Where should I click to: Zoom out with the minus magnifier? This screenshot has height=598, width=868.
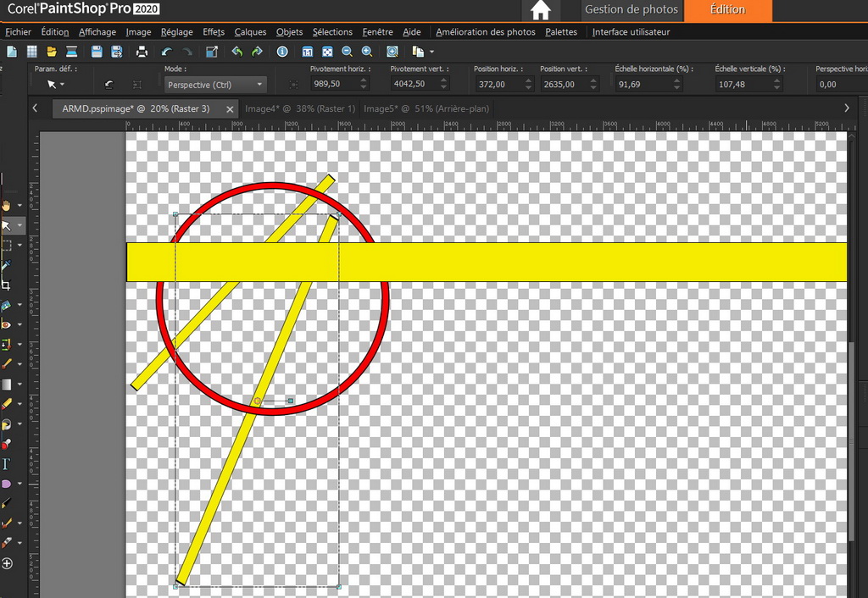click(x=347, y=52)
